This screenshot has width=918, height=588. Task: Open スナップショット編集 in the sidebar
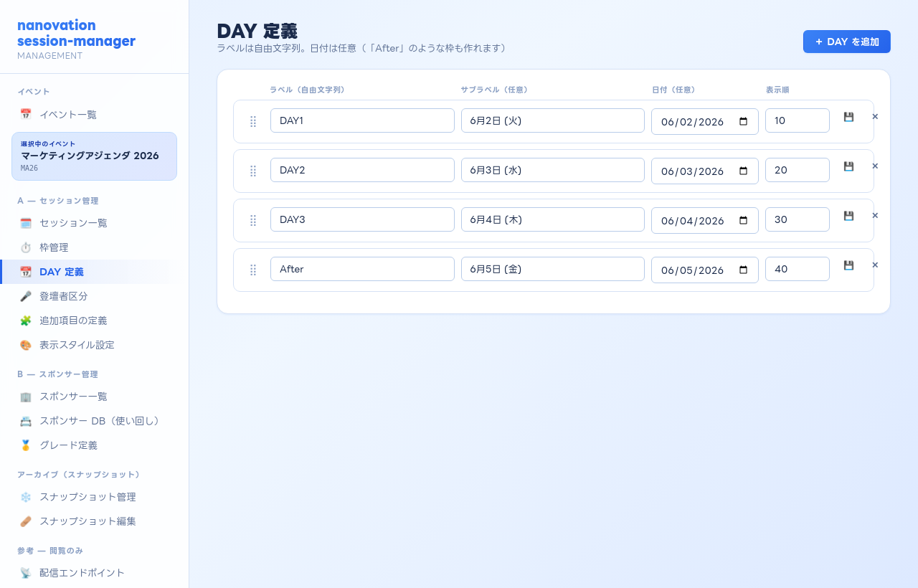[x=95, y=521]
